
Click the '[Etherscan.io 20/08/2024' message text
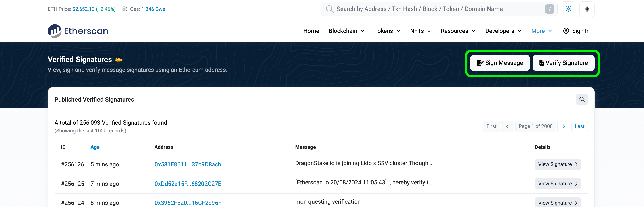point(363,182)
